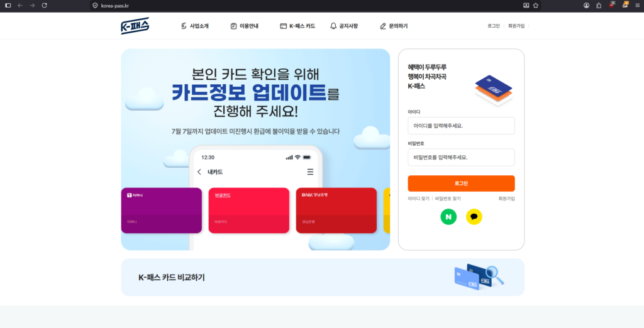Click the back arrow beside 내카드

[199, 172]
